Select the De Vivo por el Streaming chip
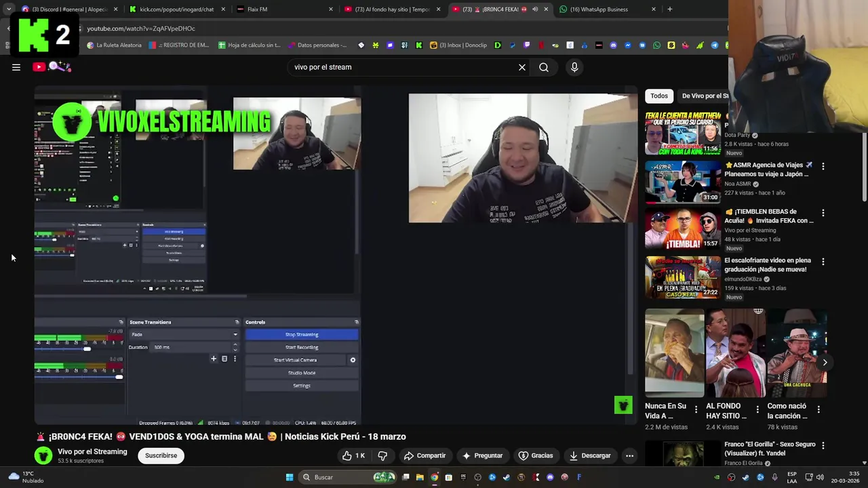Viewport: 868px width, 488px height. (703, 96)
